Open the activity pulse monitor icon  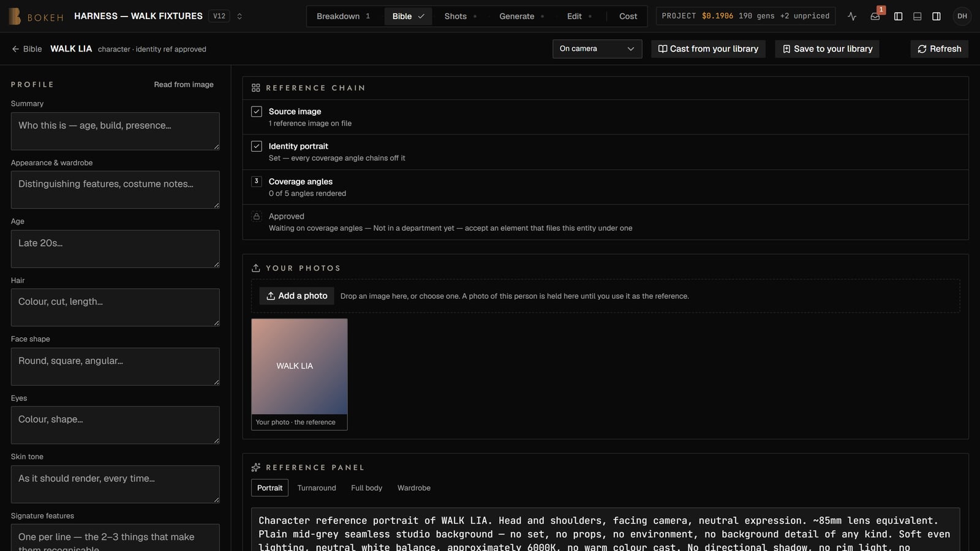click(852, 17)
